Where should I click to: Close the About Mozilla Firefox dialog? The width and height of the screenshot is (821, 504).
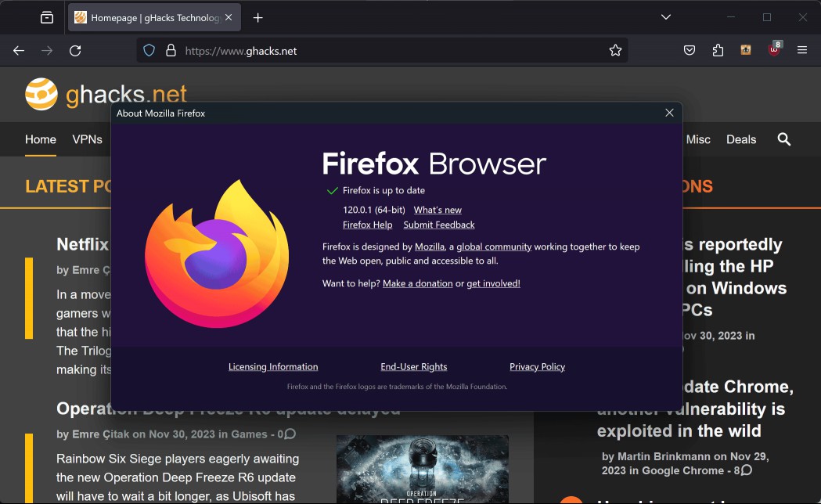pyautogui.click(x=669, y=113)
